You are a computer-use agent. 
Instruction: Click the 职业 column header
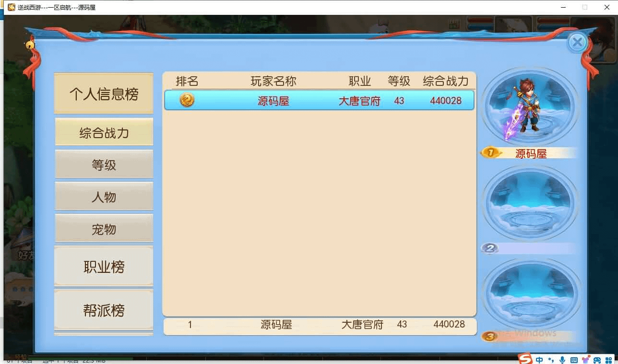coord(360,81)
